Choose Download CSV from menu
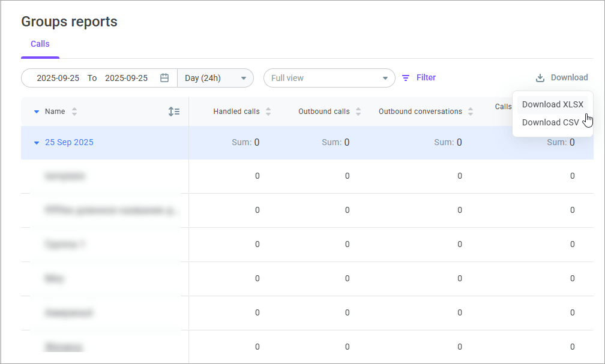The image size is (605, 364). coord(550,122)
